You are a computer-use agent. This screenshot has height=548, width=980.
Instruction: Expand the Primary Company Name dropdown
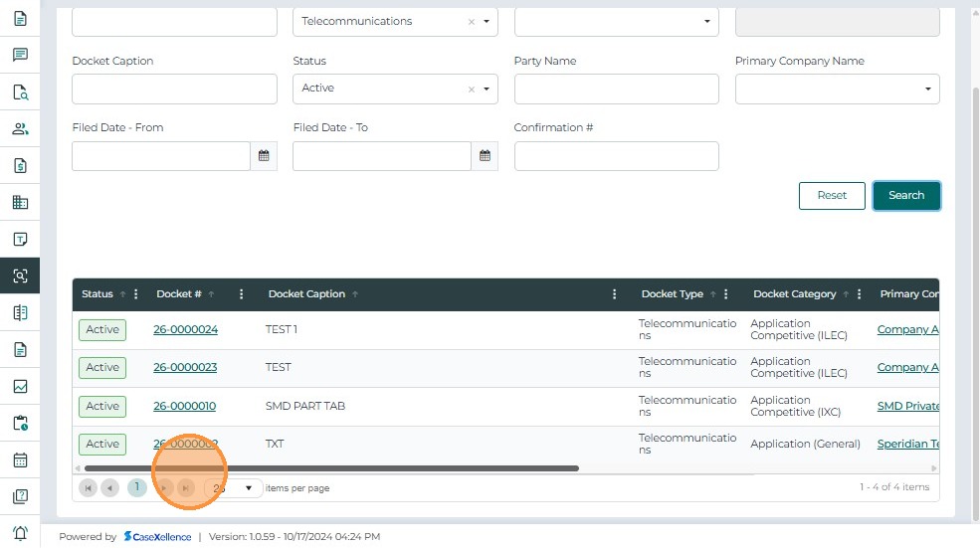927,89
